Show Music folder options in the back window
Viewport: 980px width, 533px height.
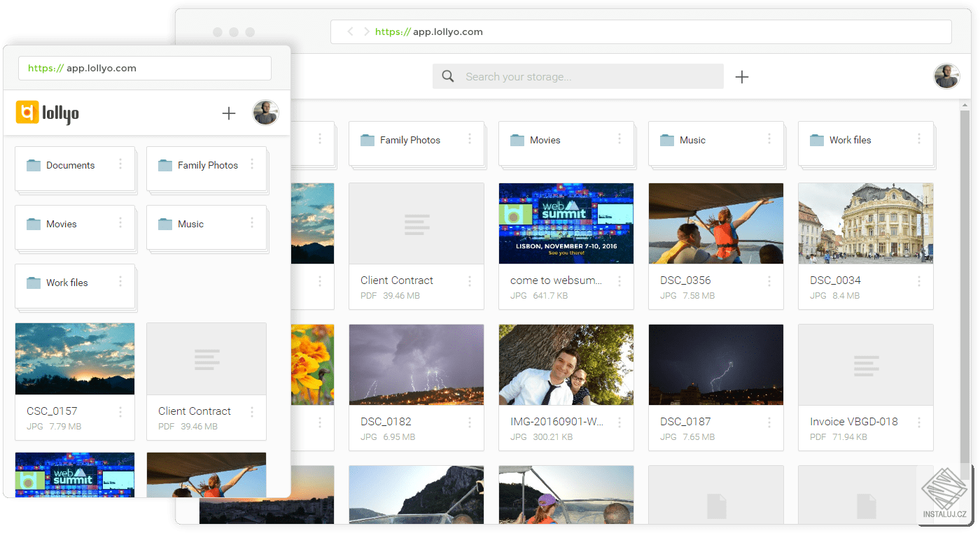[x=769, y=139]
